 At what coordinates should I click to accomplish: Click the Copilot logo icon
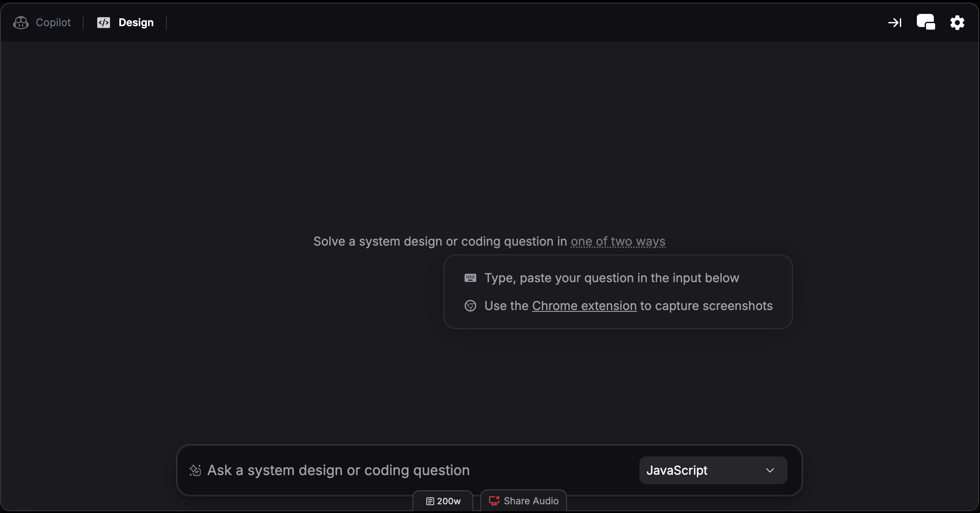tap(20, 22)
